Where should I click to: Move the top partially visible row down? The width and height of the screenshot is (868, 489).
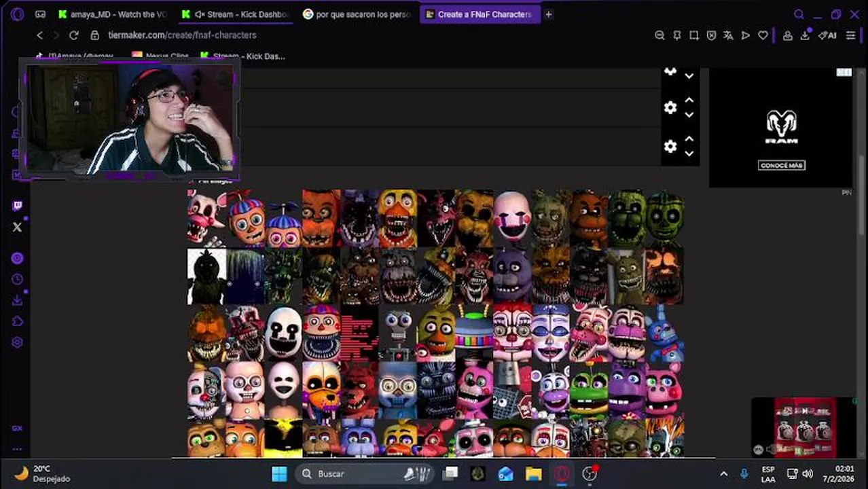point(689,76)
